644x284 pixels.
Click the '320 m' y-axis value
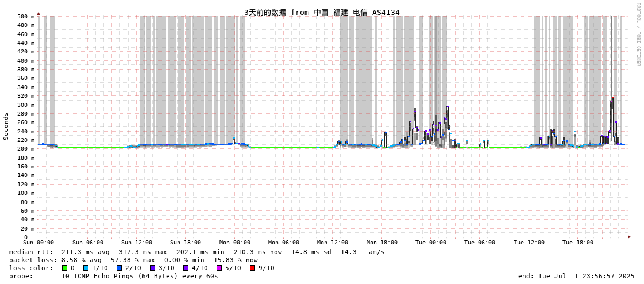[x=26, y=96]
